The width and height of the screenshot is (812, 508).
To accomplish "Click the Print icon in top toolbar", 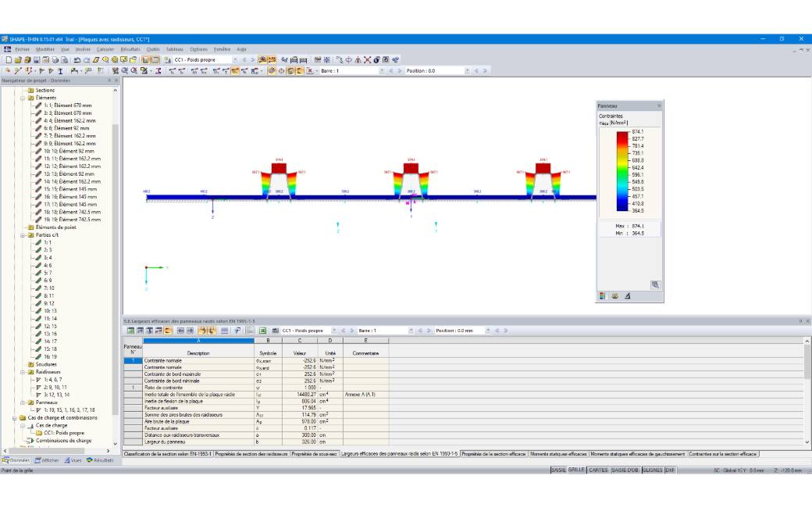I will coord(55,59).
